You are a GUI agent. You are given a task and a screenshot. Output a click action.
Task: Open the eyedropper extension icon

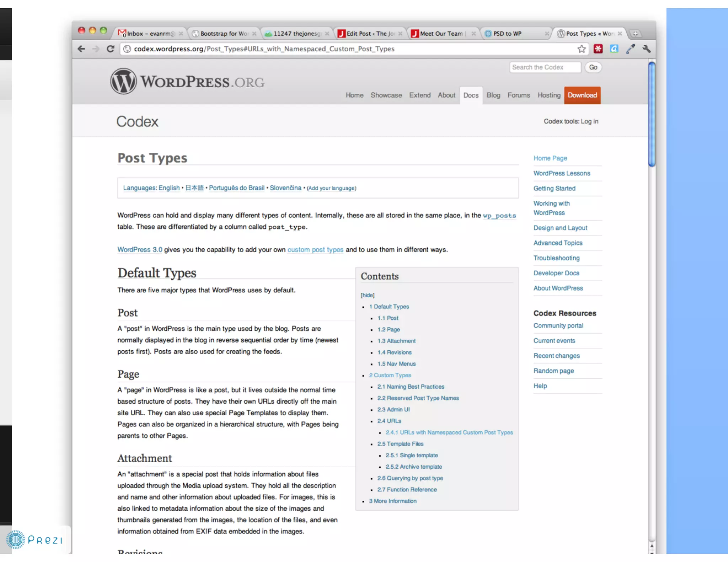click(x=631, y=49)
